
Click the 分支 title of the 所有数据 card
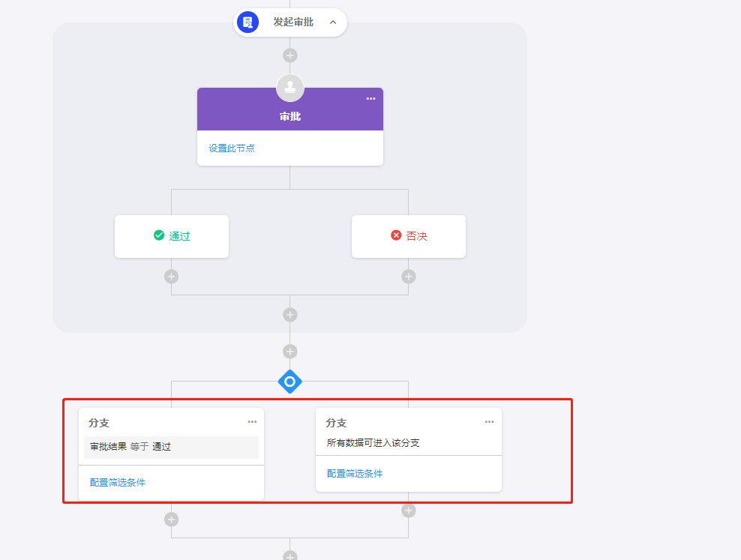point(336,423)
